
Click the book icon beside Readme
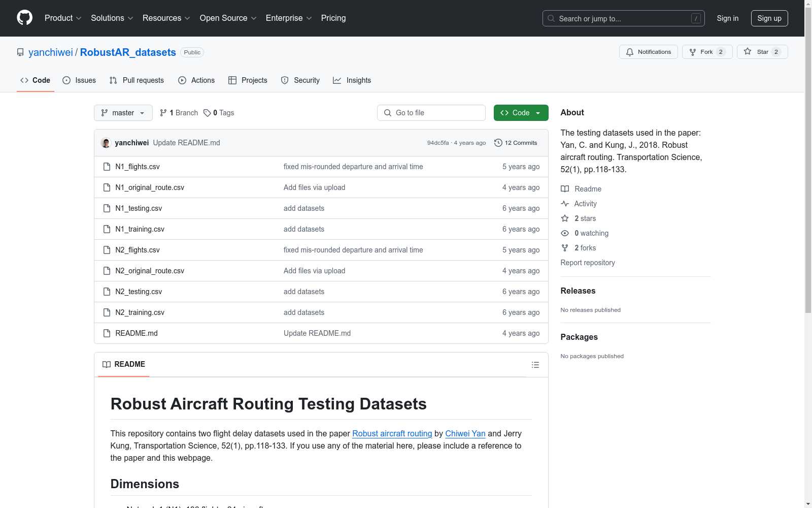tap(565, 189)
